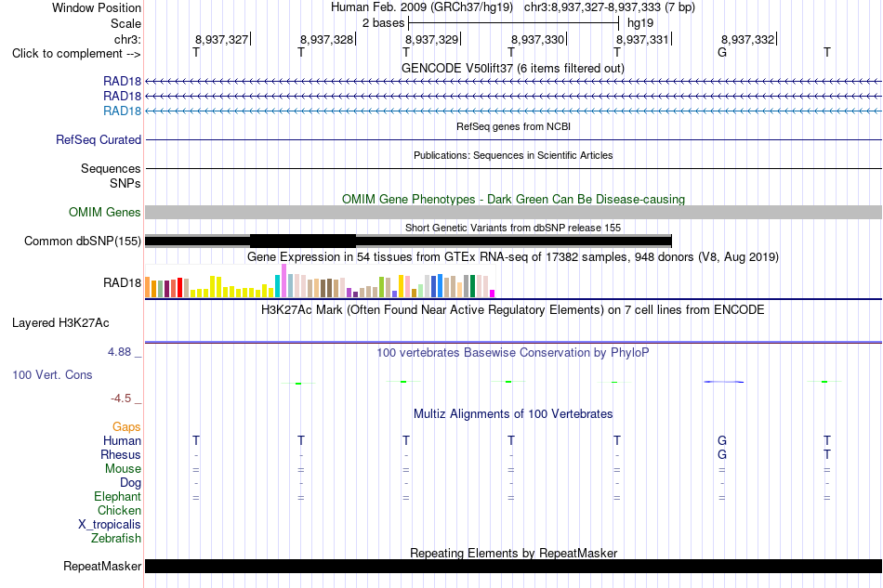Viewport: 883px width, 588px height.
Task: Click base G in the Rhesus row
Action: click(x=722, y=454)
